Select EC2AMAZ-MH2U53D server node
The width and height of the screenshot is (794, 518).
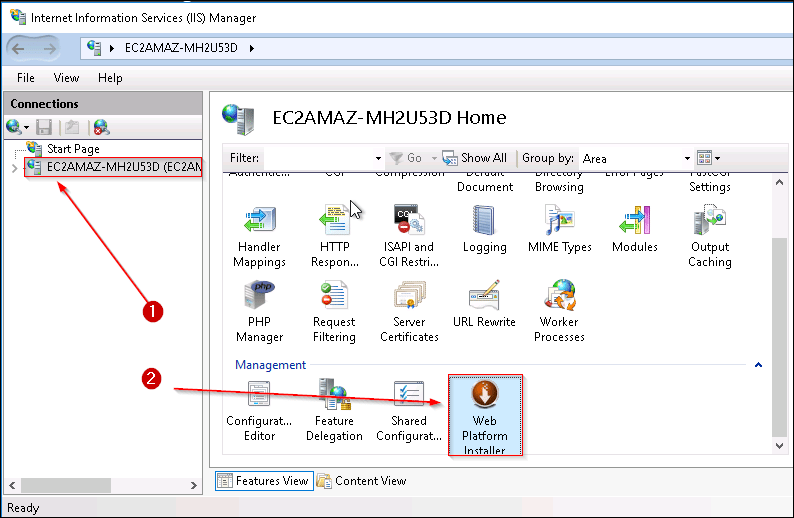[x=113, y=167]
